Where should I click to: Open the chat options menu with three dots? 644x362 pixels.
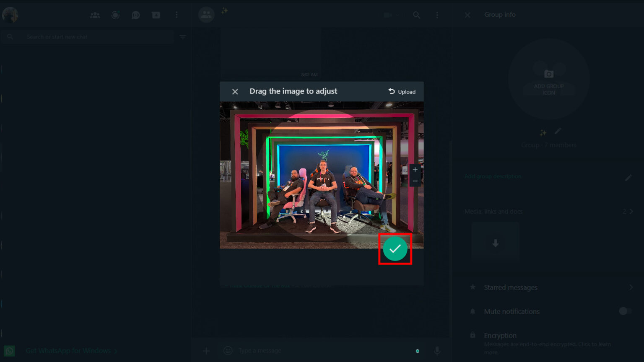coord(437,15)
